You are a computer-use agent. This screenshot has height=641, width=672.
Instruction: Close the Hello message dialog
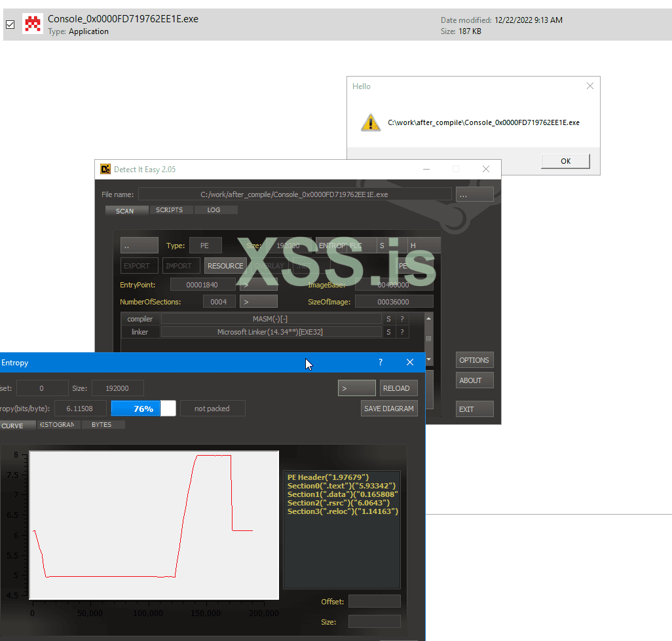tap(589, 86)
